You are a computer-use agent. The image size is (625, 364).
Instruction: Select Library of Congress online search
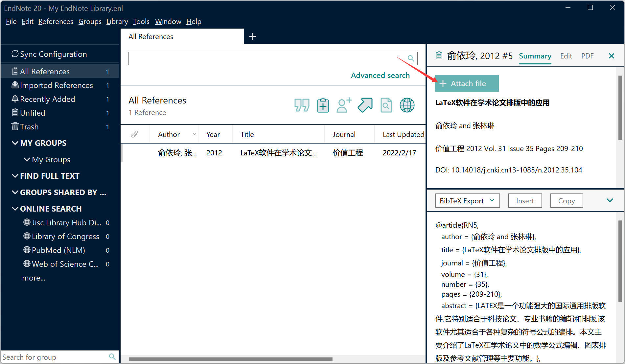coord(66,237)
